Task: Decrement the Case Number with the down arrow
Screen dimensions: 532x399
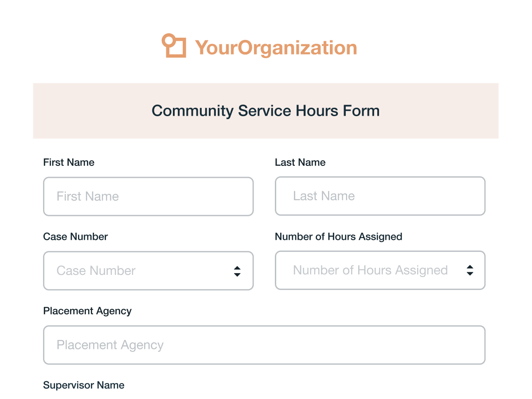Action: pos(237,274)
